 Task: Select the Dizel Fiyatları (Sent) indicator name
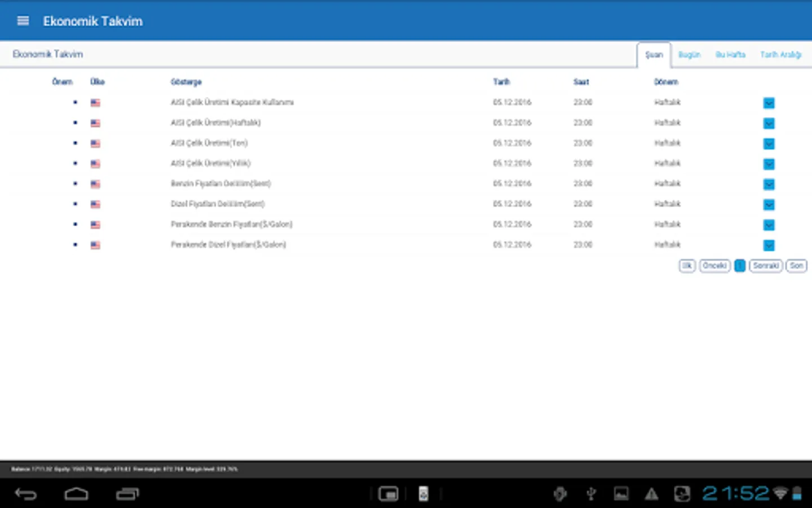pyautogui.click(x=218, y=204)
